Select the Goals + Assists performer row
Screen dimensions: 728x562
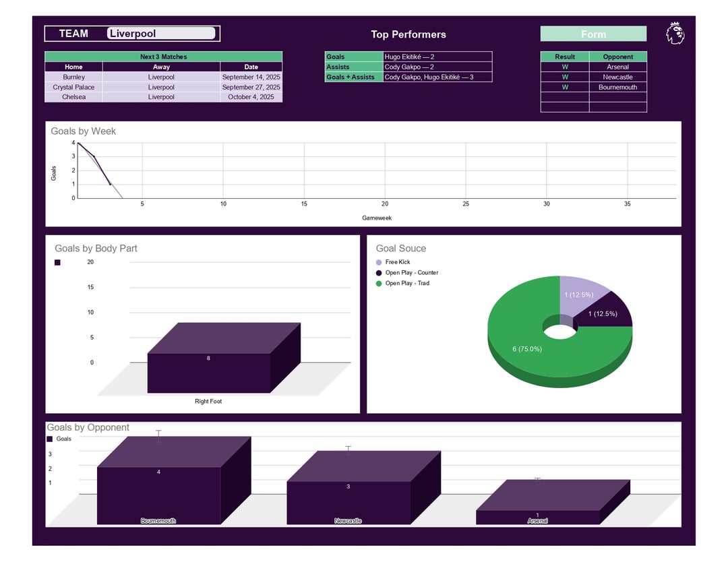[408, 77]
